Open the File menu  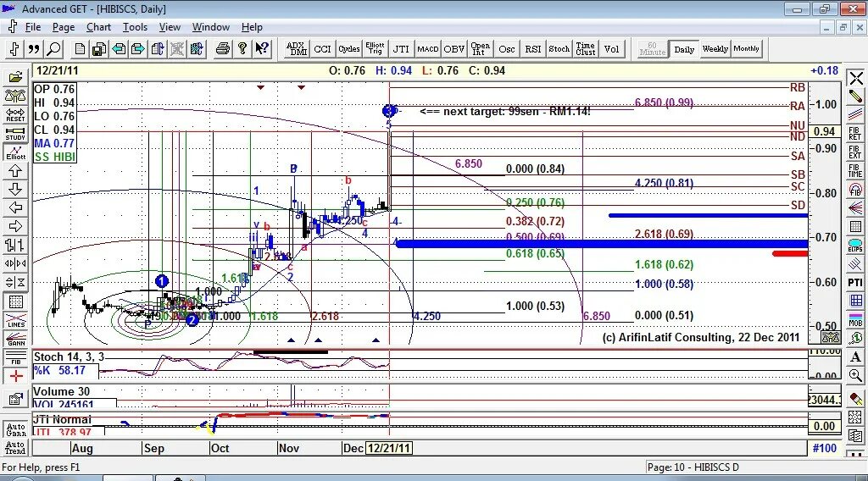pos(33,27)
